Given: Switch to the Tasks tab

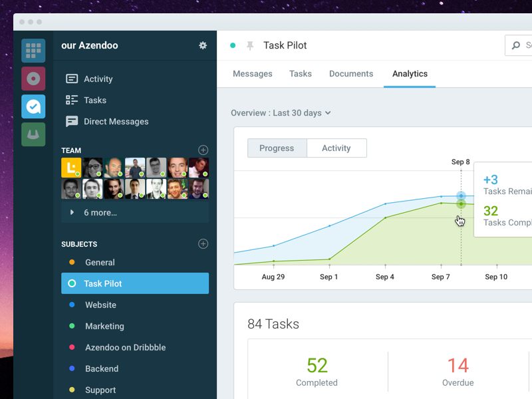Looking at the screenshot, I should [301, 74].
